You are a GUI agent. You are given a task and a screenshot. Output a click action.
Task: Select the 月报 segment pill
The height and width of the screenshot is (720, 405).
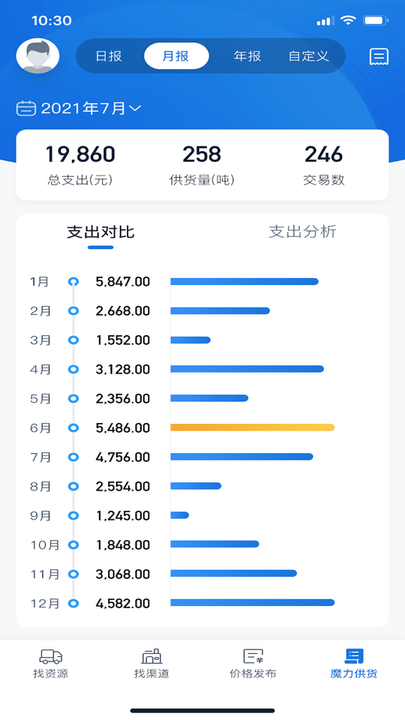click(176, 56)
